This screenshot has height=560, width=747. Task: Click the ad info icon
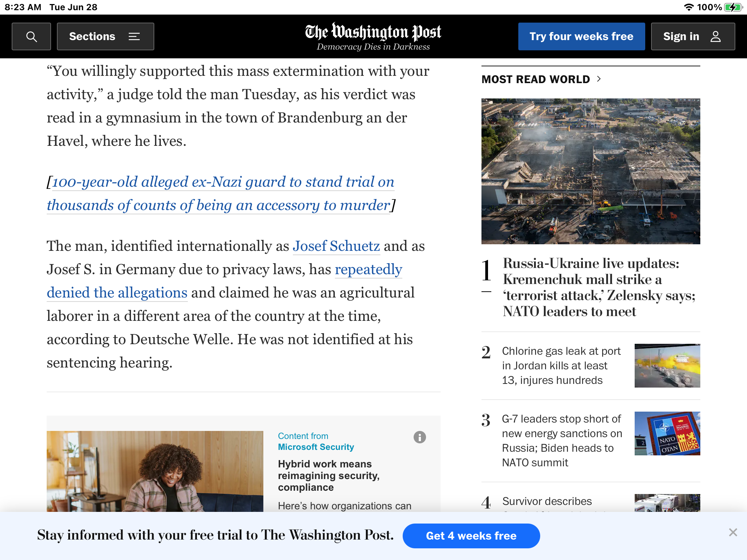pos(419,437)
